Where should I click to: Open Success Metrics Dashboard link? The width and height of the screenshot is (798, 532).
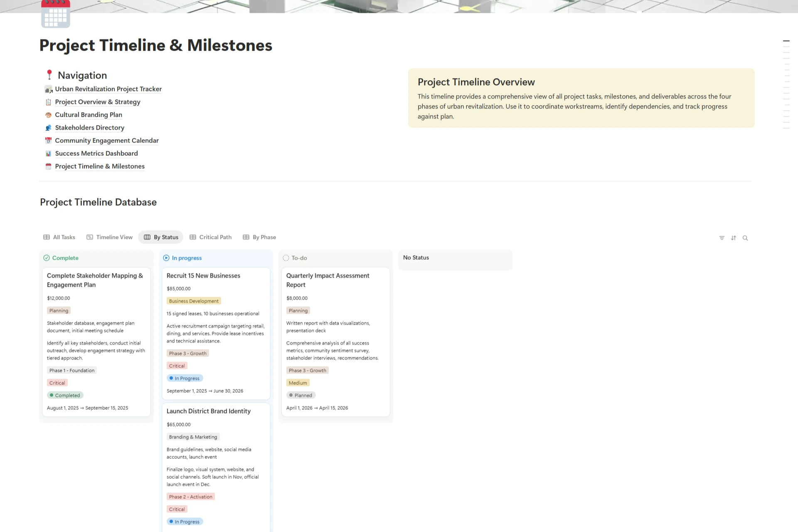pyautogui.click(x=96, y=153)
